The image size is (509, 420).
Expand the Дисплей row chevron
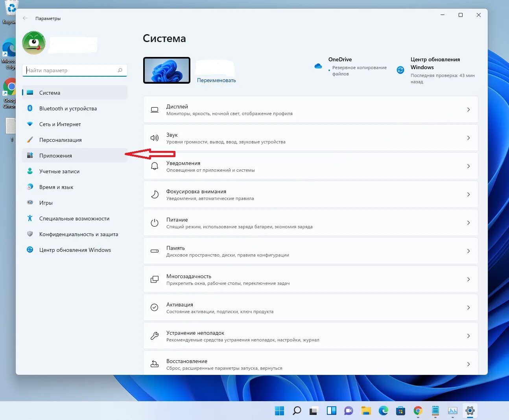pos(468,110)
